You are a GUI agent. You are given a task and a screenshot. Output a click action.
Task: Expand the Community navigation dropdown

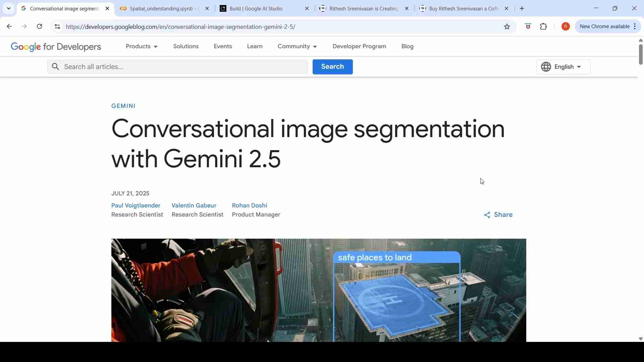(x=297, y=47)
